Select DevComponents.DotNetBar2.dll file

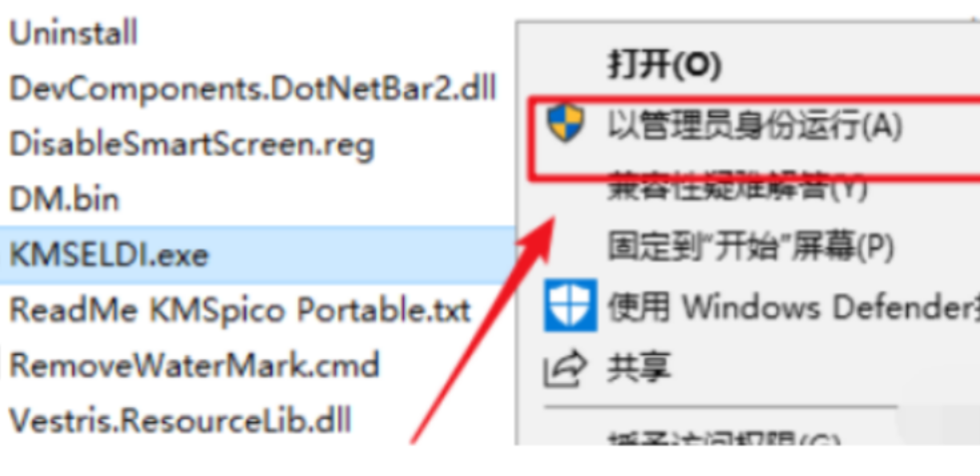(252, 89)
